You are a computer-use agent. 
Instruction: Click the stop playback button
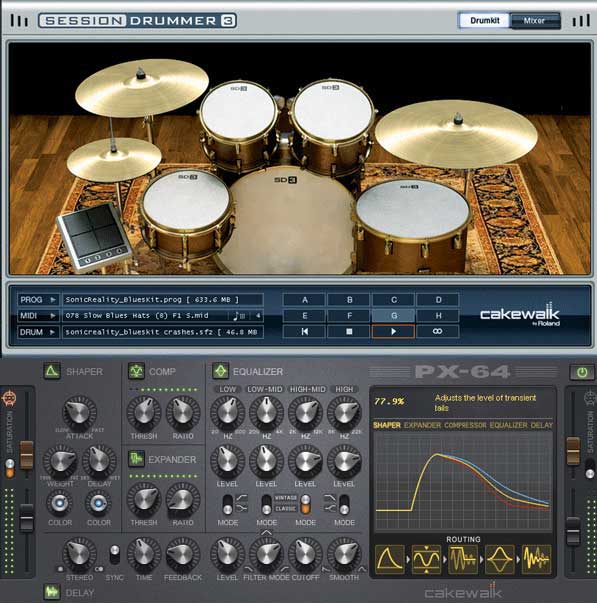349,331
